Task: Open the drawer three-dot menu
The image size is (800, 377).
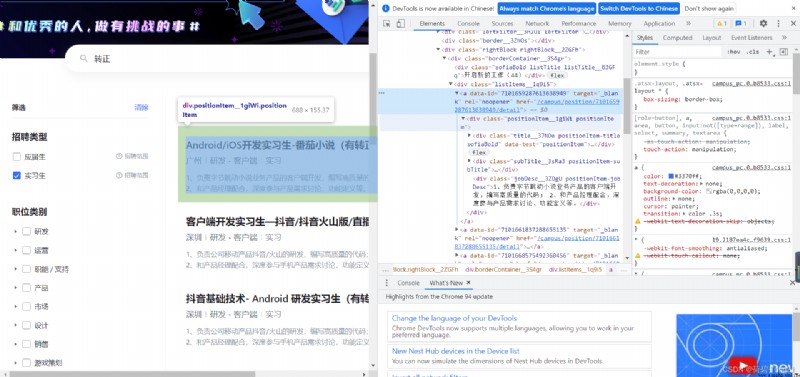Action: click(386, 283)
